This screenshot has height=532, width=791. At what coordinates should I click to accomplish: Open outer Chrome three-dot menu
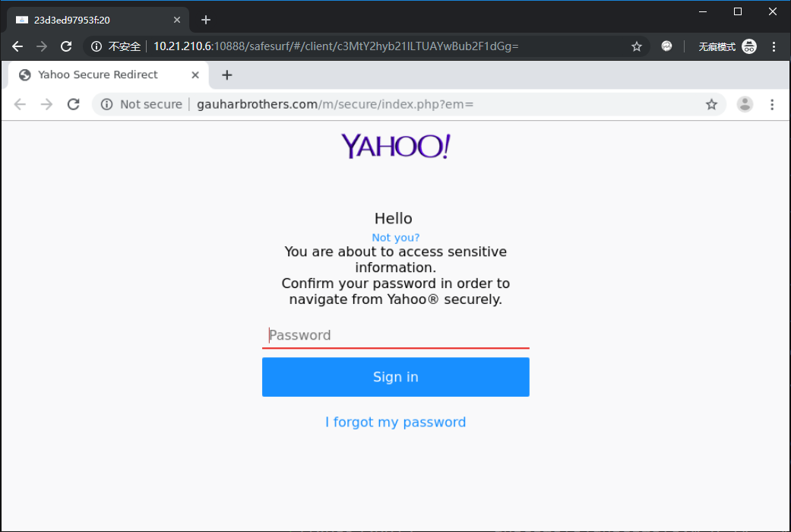774,46
